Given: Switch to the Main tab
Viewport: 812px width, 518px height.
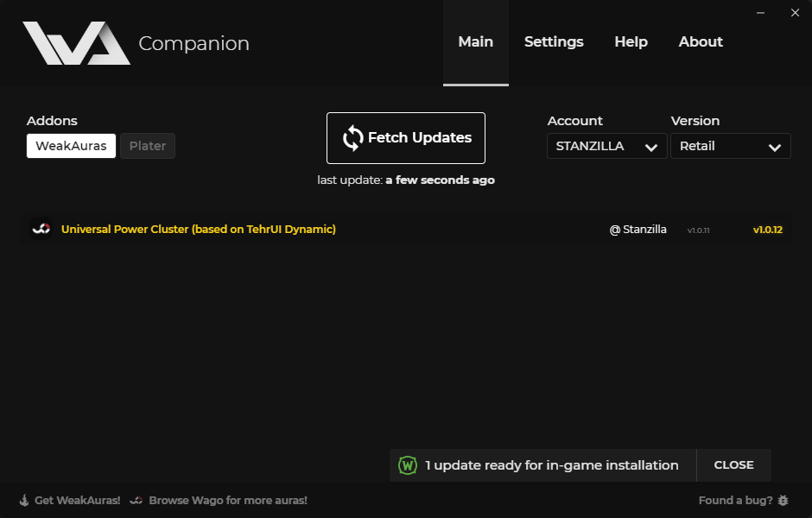Looking at the screenshot, I should (x=476, y=42).
